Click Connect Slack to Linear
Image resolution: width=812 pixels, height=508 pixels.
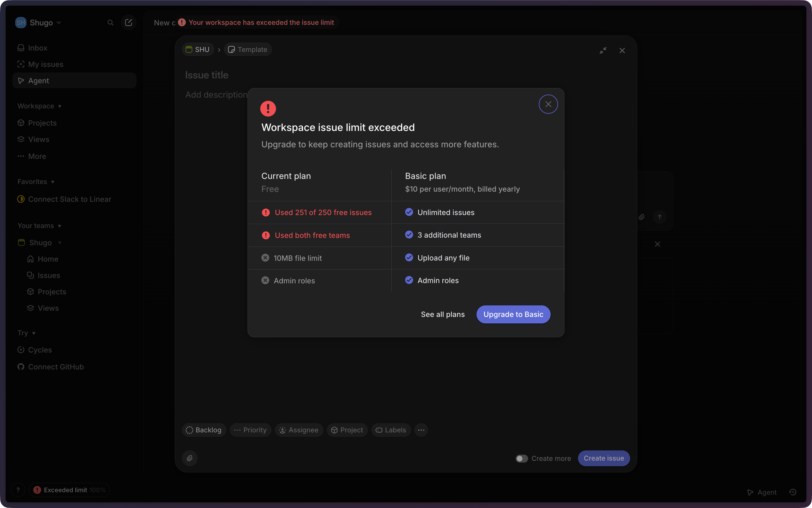(74, 199)
